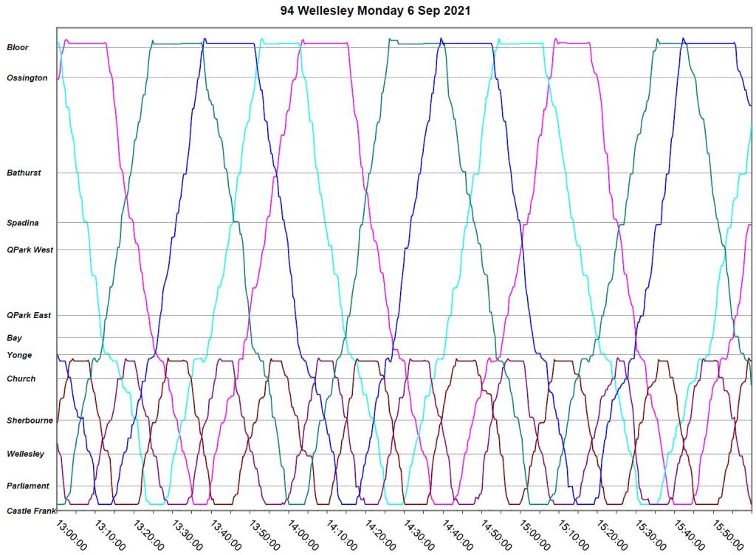Click the Wellesley stop label on the y-axis
This screenshot has height=555, width=756.
click(26, 454)
